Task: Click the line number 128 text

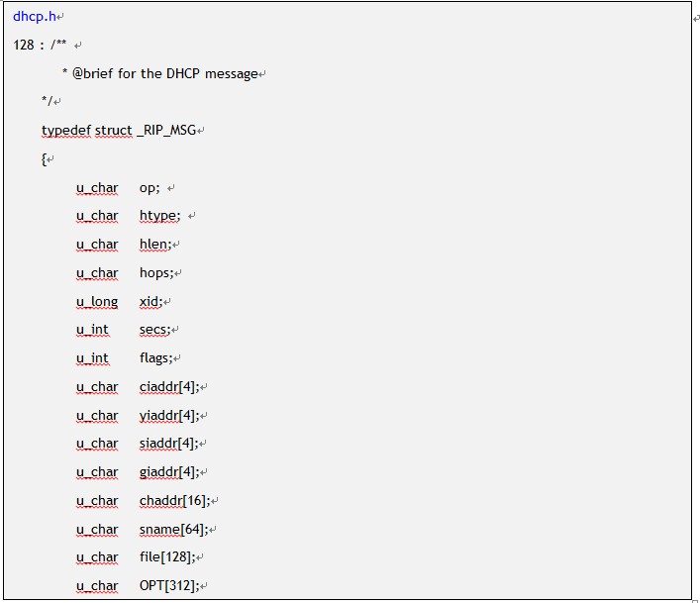Action: [24, 46]
